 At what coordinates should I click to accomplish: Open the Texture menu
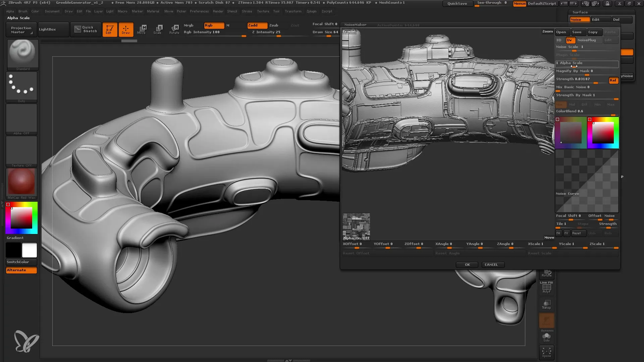tap(262, 11)
